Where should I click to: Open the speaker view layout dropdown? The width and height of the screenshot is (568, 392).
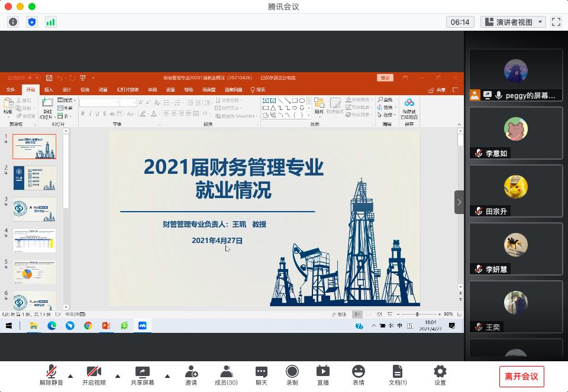[x=513, y=22]
